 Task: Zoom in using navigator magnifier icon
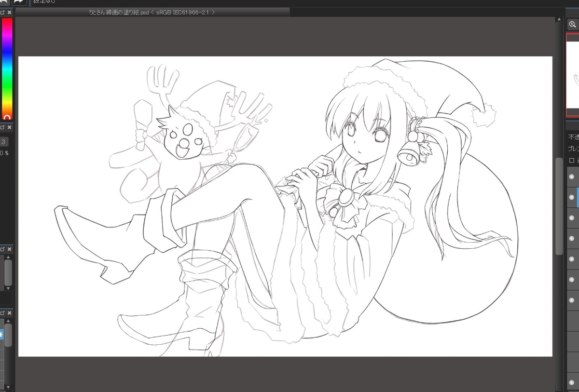pos(572,24)
